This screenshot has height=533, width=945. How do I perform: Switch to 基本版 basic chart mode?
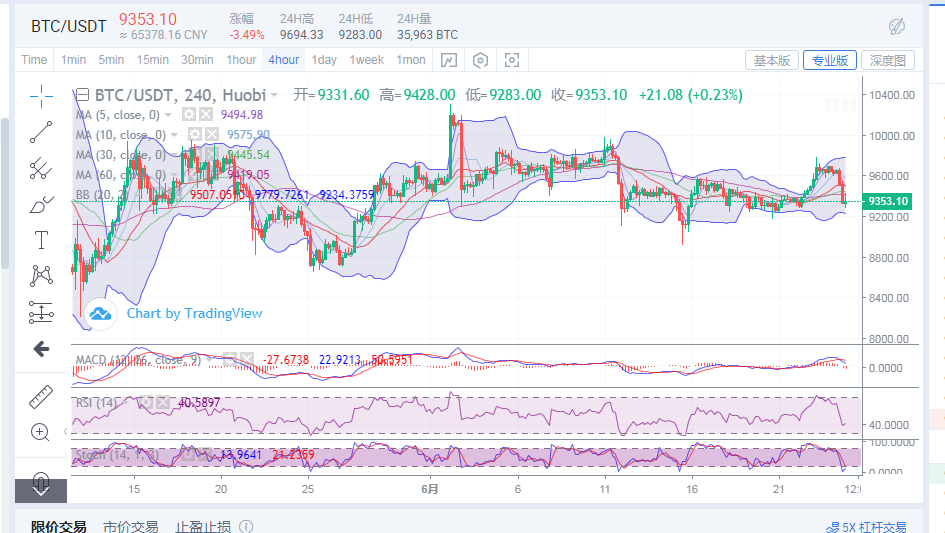coord(772,60)
